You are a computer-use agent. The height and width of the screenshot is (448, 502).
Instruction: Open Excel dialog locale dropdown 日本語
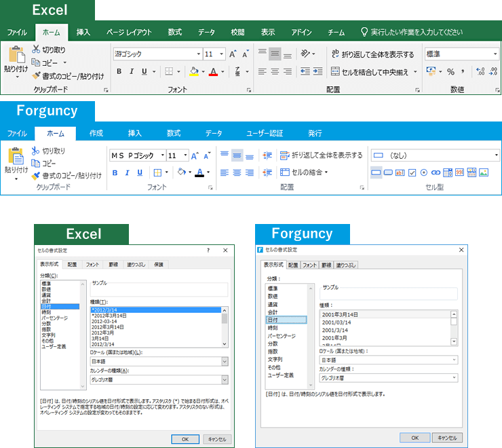click(x=225, y=362)
